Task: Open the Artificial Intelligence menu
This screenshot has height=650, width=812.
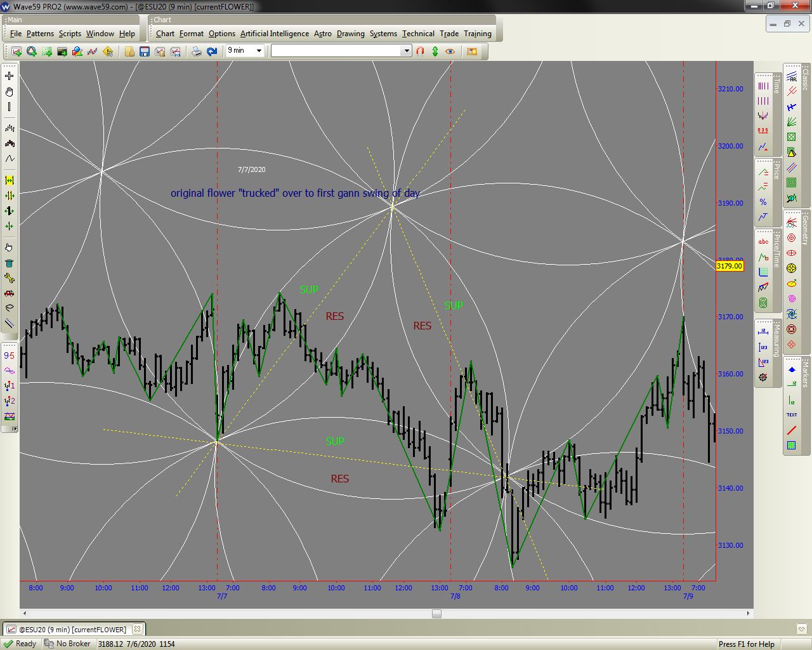Action: point(275,34)
